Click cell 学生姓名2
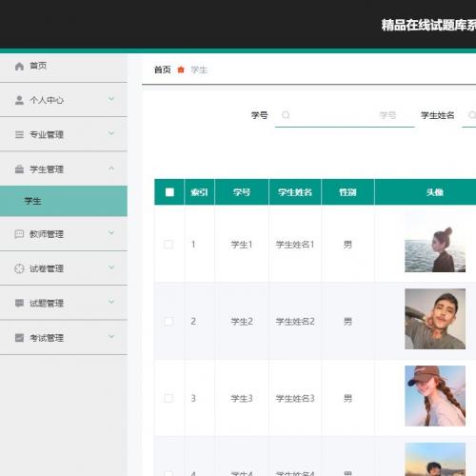 [x=295, y=322]
